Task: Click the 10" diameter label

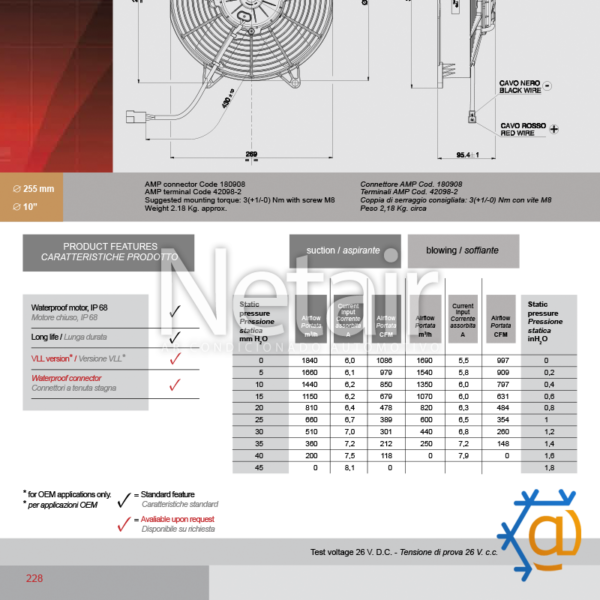Action: 27,207
